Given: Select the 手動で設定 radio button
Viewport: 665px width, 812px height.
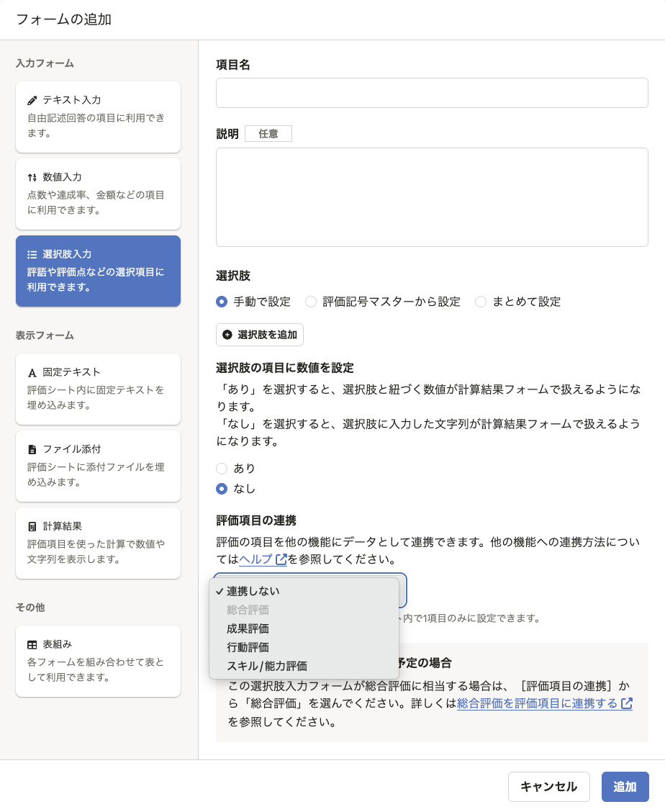Looking at the screenshot, I should 222,302.
